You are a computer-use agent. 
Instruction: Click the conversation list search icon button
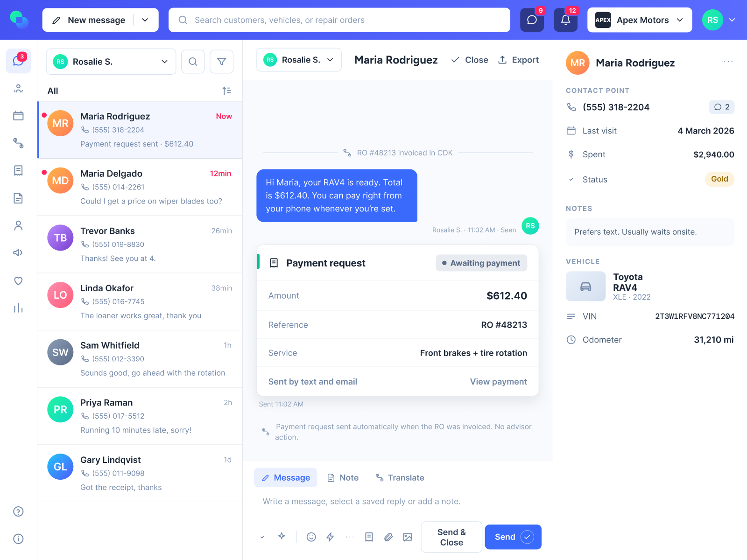(193, 62)
